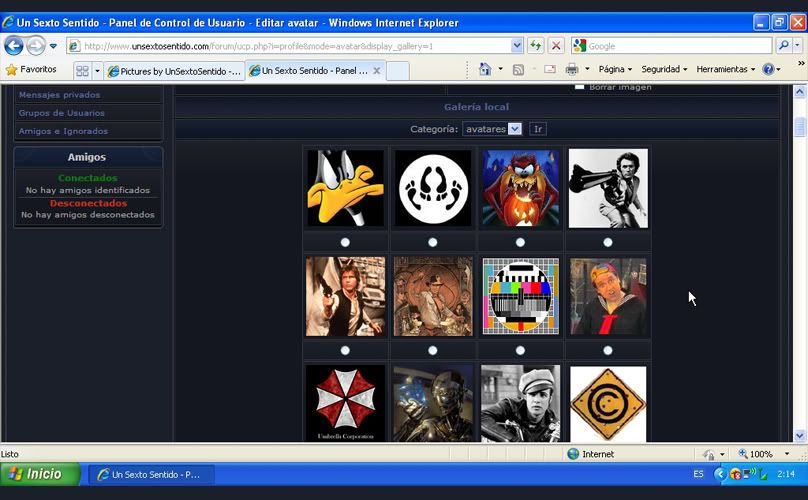Image resolution: width=808 pixels, height=500 pixels.
Task: Click Un Sexto Sentido taskbar button
Action: point(151,474)
